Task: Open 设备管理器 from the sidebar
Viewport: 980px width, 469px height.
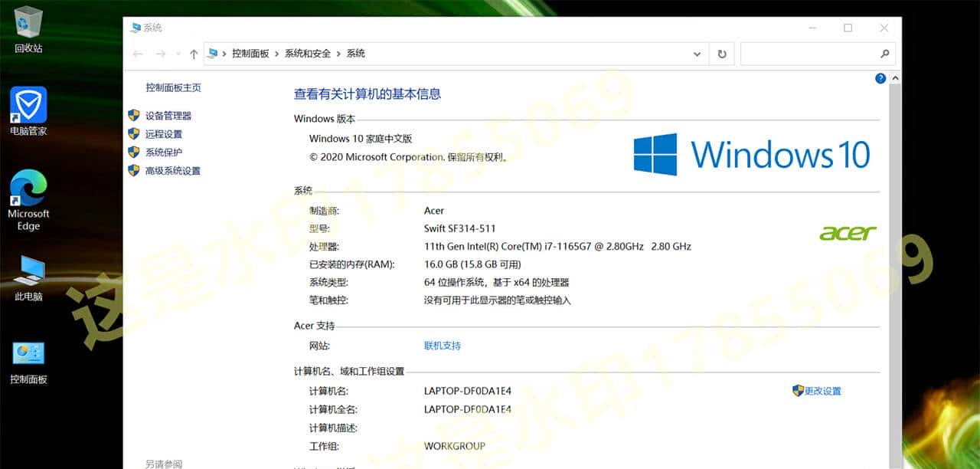Action: tap(170, 115)
